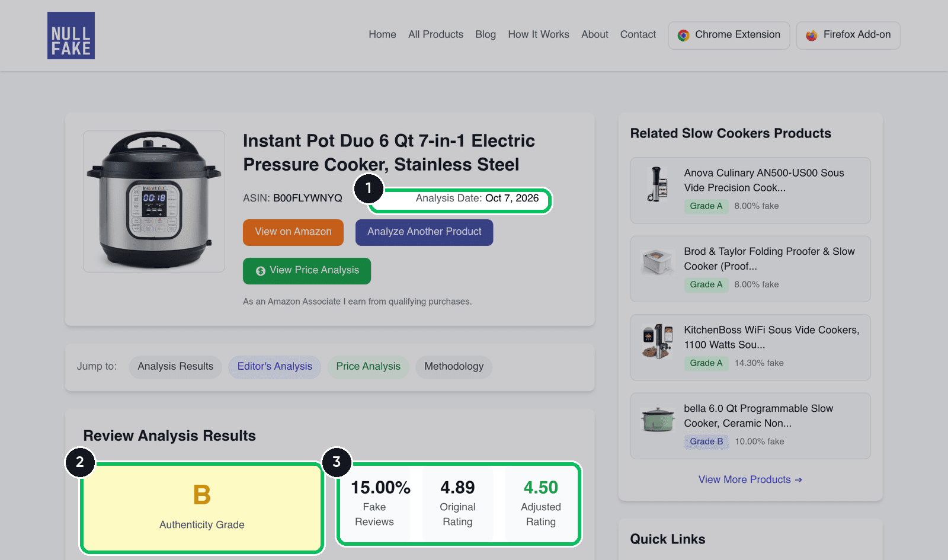Open the Instant Pot product image
The image size is (948, 560).
(x=154, y=201)
